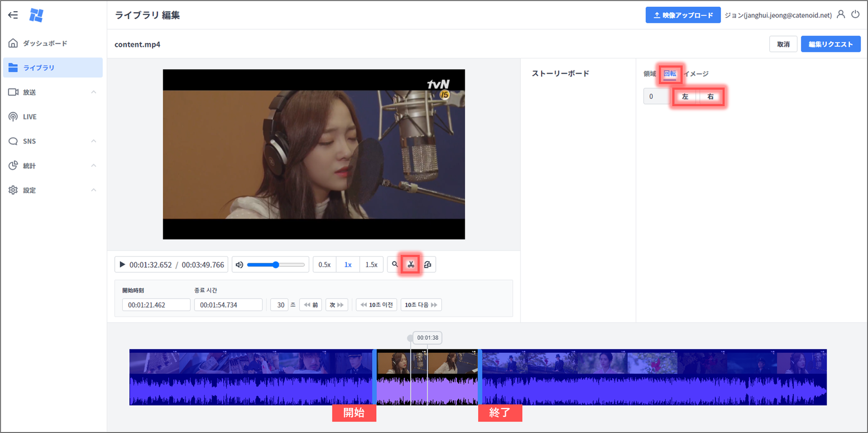Switch to the 回転 tab
This screenshot has width=868, height=433.
(670, 74)
